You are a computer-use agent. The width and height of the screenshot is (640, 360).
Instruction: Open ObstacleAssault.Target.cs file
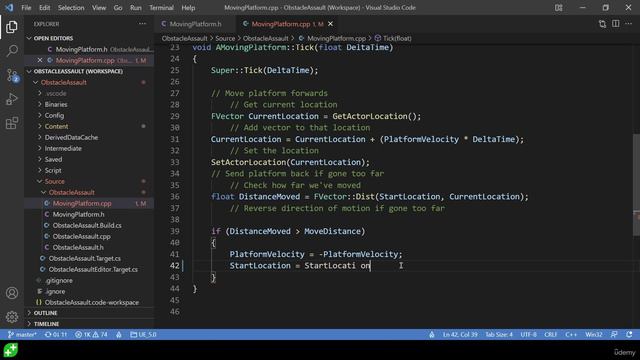[x=84, y=258]
